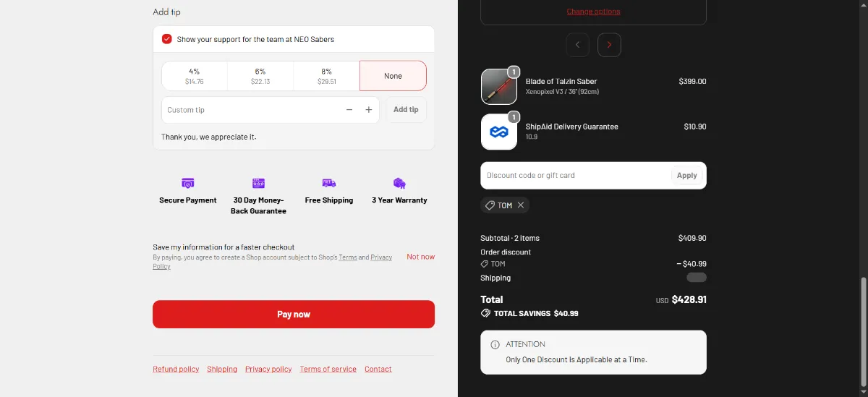This screenshot has width=868, height=397.
Task: Choose the 8% tip of $29.51
Action: point(326,76)
